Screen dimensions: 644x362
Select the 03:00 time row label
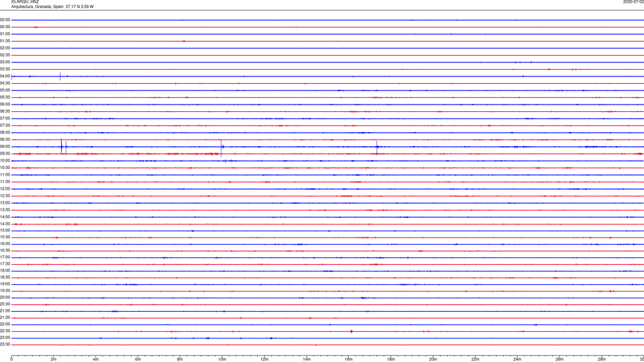5,62
